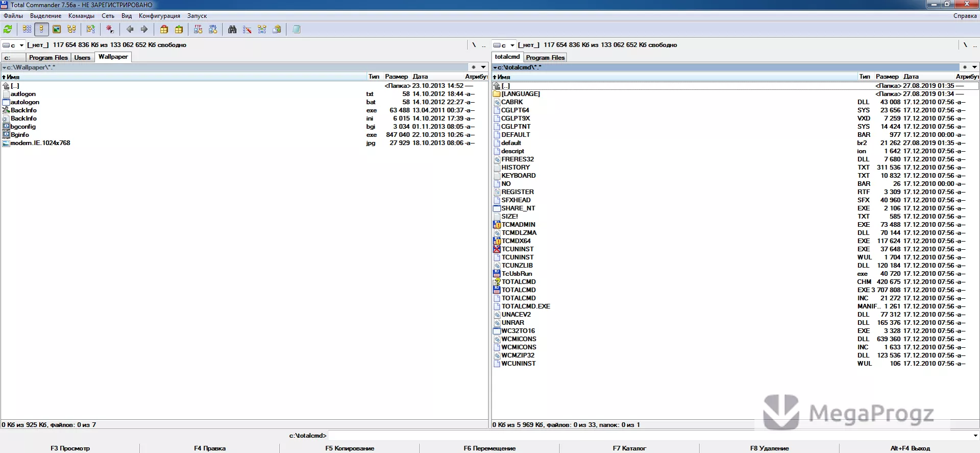Image resolution: width=980 pixels, height=453 pixels.
Task: Switch to brief file-names-only view
Action: click(x=27, y=30)
